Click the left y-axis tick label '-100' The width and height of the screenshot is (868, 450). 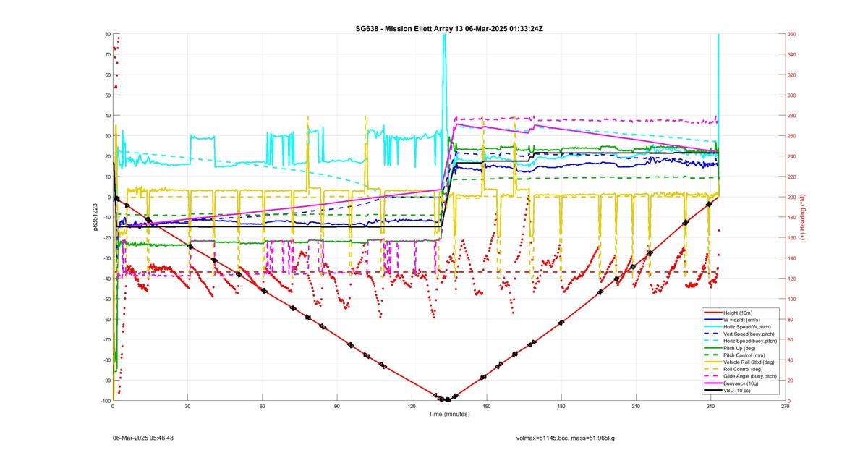point(105,401)
